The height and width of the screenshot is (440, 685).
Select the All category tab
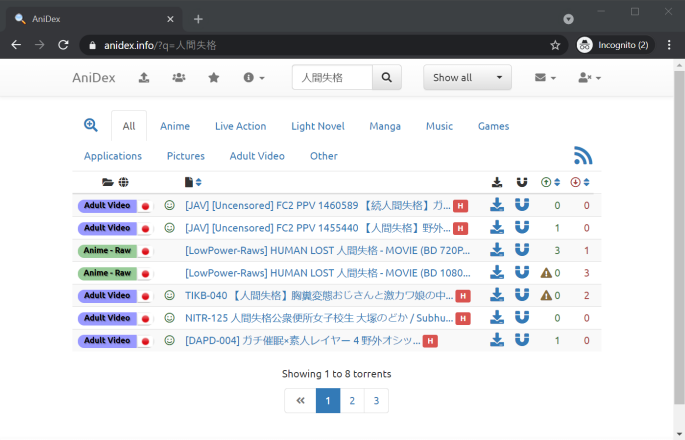point(129,126)
